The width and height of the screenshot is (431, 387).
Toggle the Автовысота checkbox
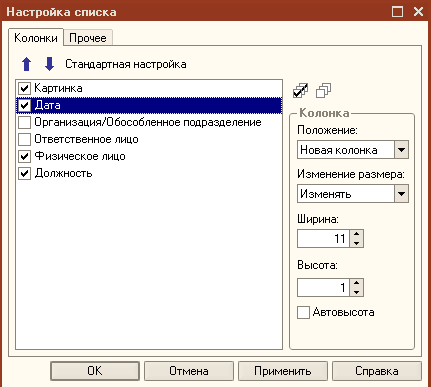point(303,313)
